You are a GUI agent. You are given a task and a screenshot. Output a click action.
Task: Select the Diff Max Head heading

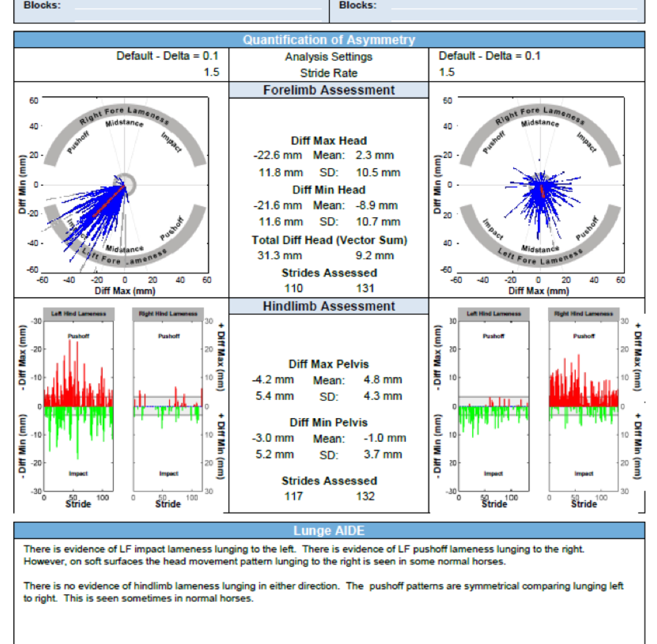(x=328, y=141)
